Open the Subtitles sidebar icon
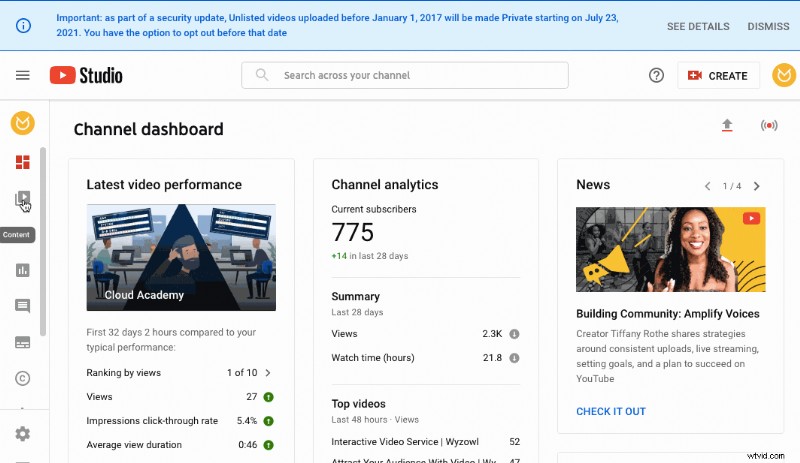800x463 pixels. (22, 342)
